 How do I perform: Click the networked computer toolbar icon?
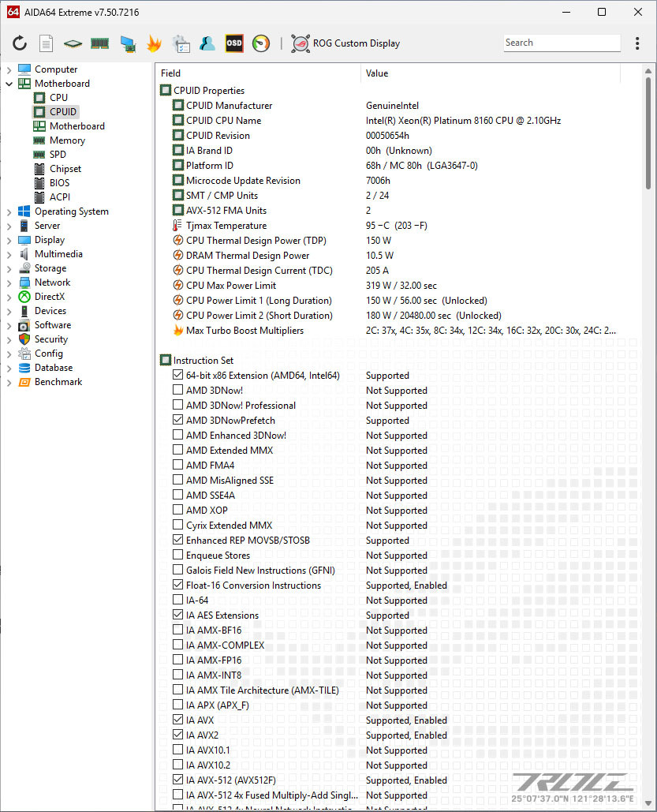127,44
